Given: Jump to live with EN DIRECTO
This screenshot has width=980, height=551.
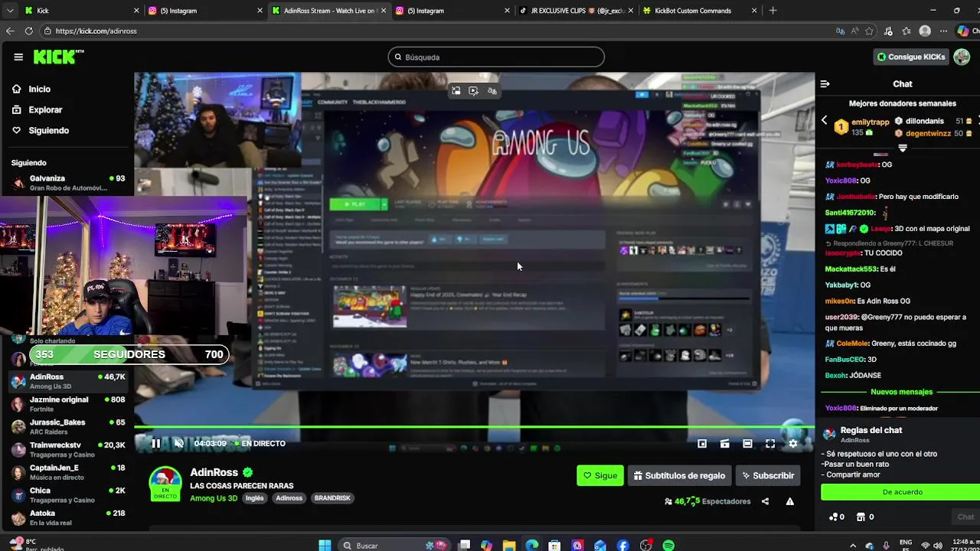Looking at the screenshot, I should pyautogui.click(x=260, y=443).
